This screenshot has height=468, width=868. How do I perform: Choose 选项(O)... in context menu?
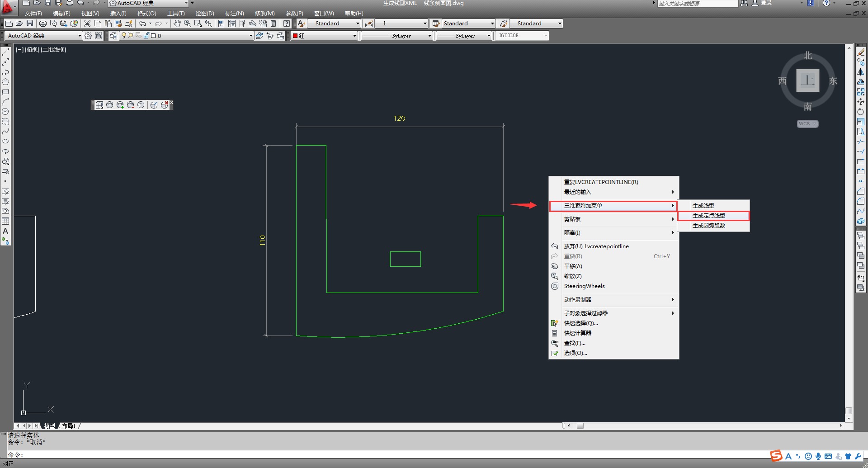tap(613, 353)
